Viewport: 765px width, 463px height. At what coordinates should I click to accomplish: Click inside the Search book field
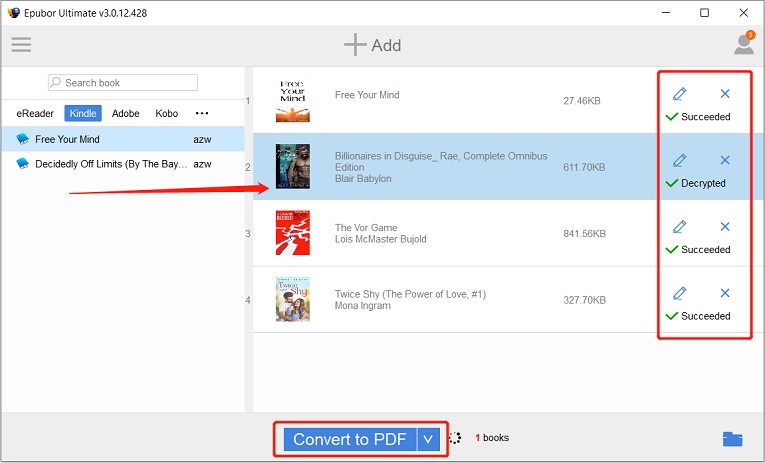tap(123, 82)
